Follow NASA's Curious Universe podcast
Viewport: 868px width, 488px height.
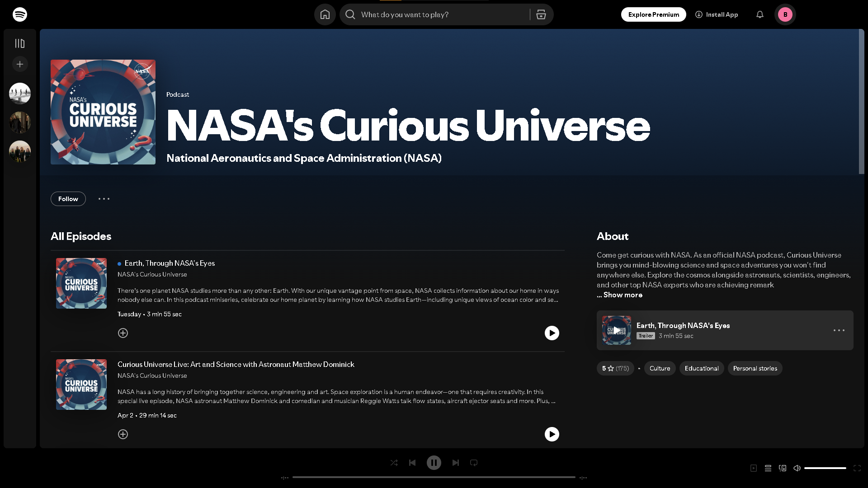pos(68,199)
